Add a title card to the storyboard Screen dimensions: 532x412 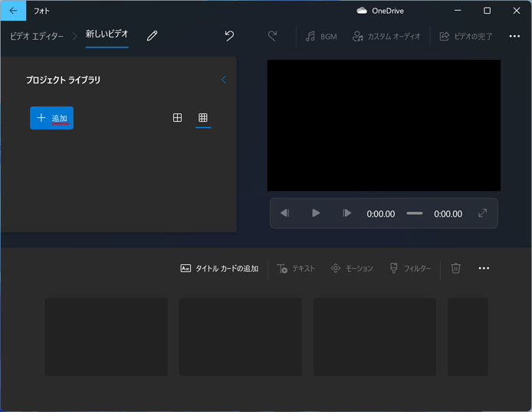tap(219, 269)
